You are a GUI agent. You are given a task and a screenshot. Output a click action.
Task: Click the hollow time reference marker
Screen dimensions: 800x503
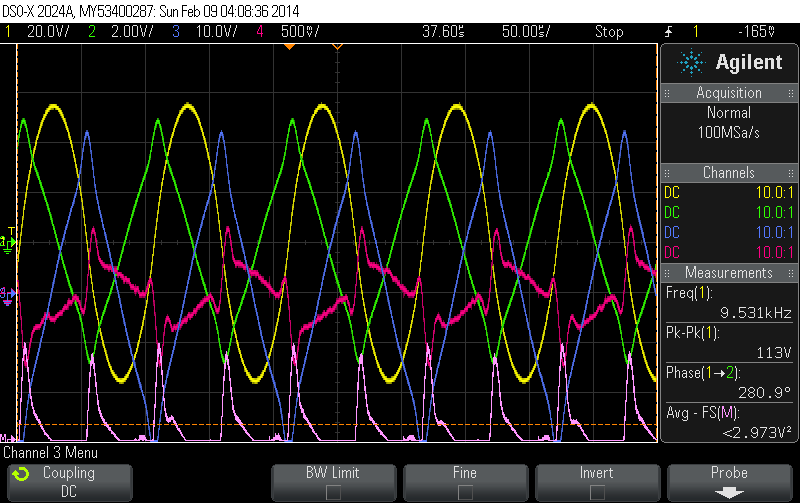point(337,46)
